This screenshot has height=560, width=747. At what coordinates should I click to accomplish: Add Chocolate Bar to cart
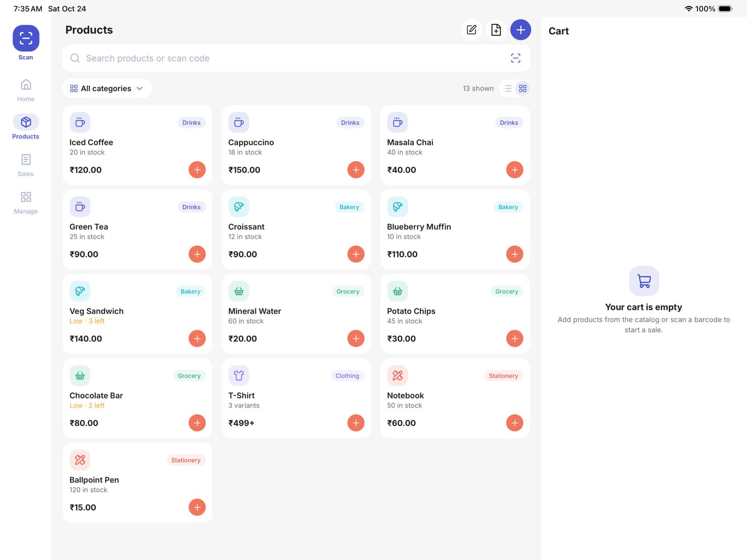[x=197, y=423]
